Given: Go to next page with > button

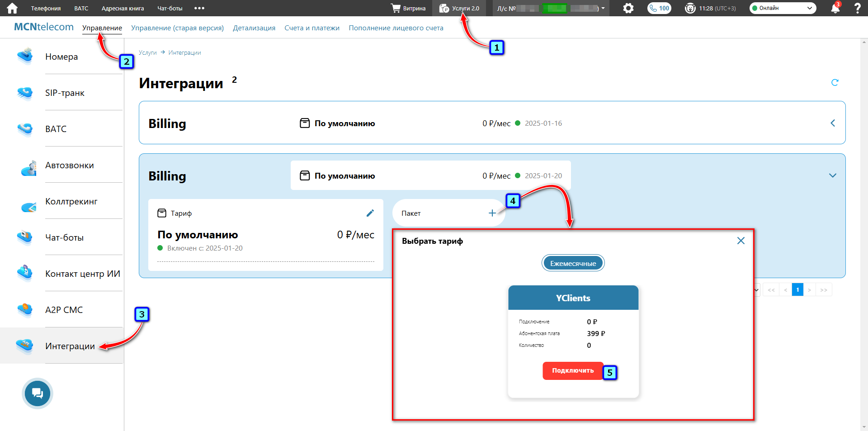Looking at the screenshot, I should pos(809,290).
